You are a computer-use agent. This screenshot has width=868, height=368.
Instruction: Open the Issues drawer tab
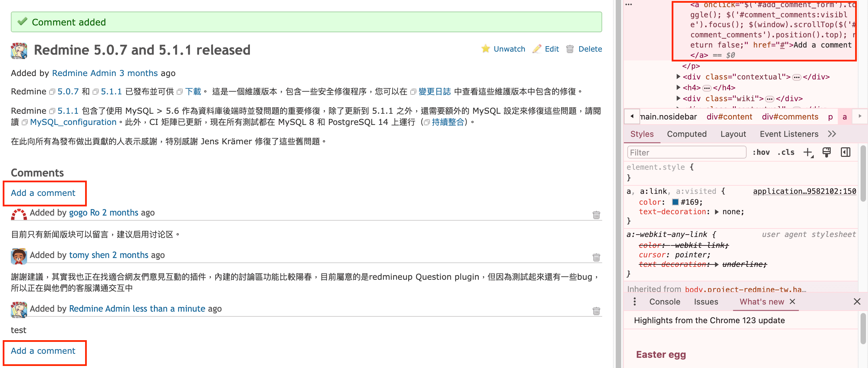click(x=706, y=302)
